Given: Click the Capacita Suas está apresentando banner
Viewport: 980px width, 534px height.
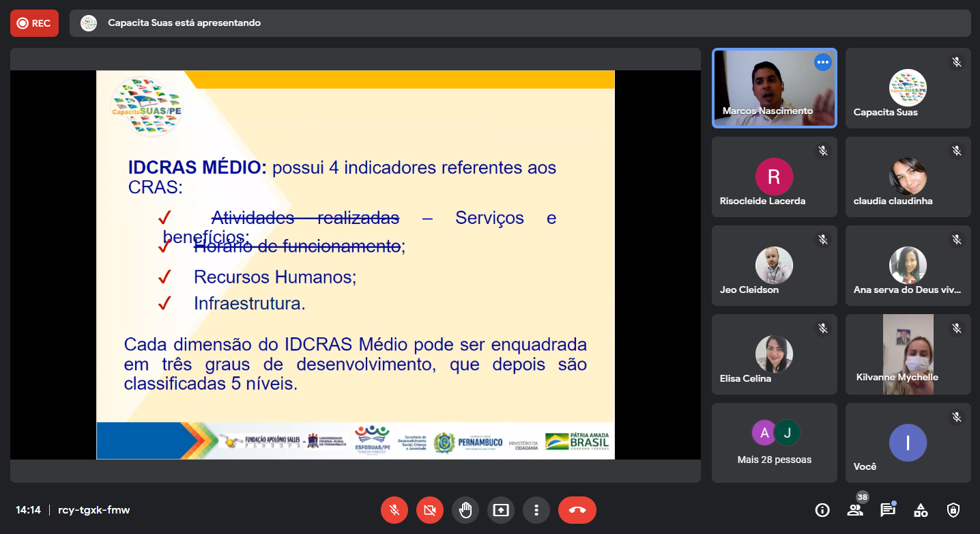Looking at the screenshot, I should 184,23.
